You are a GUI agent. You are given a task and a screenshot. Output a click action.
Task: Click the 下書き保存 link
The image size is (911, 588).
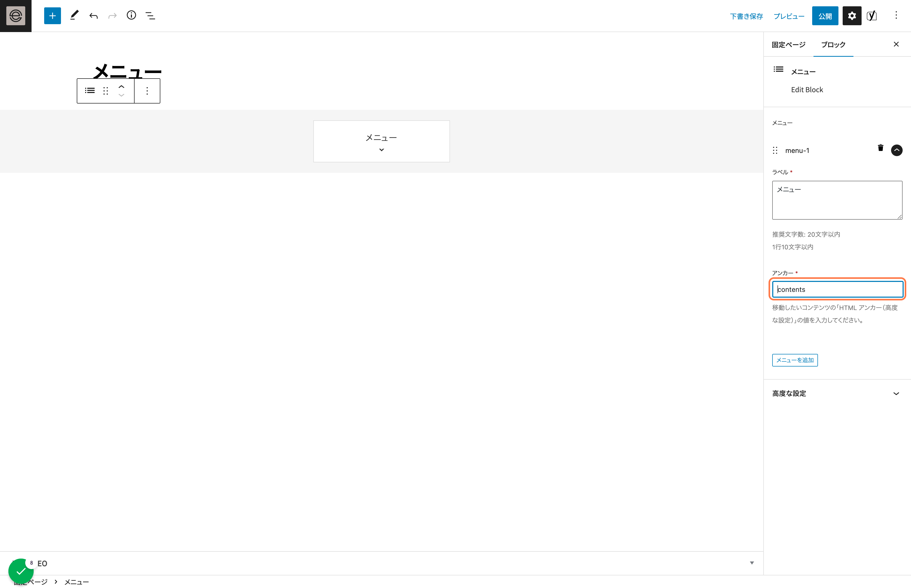coord(746,16)
